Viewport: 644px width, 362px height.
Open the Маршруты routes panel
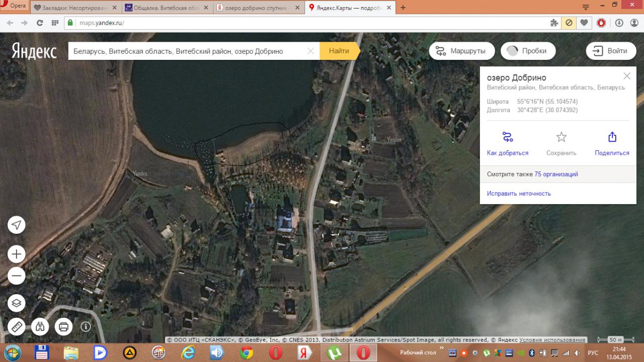pyautogui.click(x=461, y=51)
